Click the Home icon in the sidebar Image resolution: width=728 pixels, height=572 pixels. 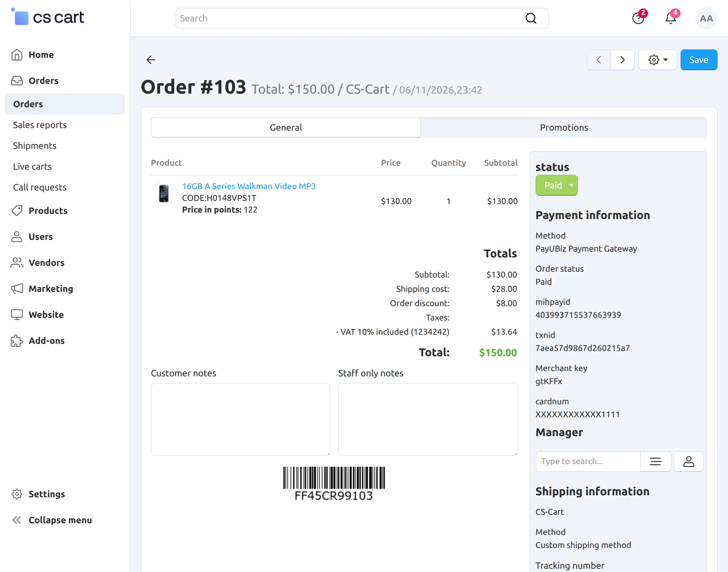point(17,55)
